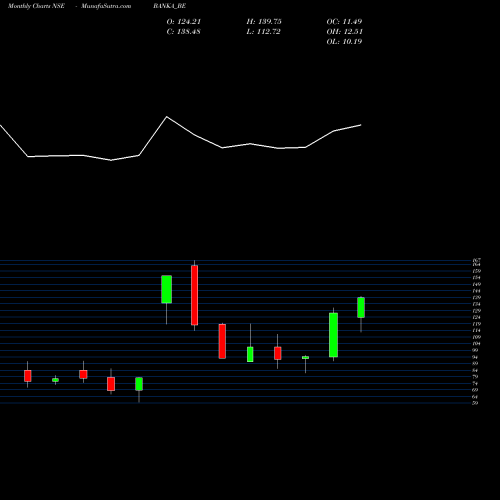Click the 'OL: 10.19' reading
The width and height of the screenshot is (500, 500).
point(344,42)
